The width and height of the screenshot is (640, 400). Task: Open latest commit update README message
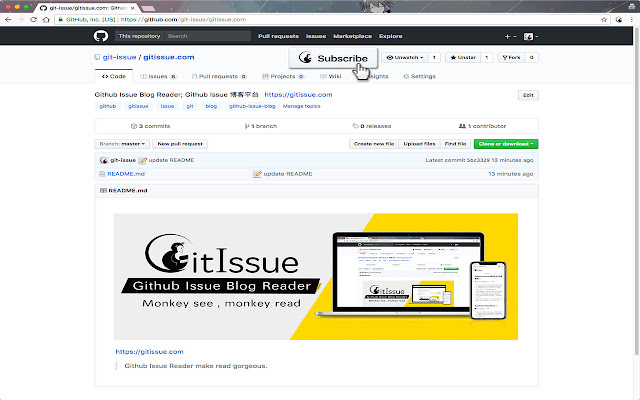pos(171,160)
